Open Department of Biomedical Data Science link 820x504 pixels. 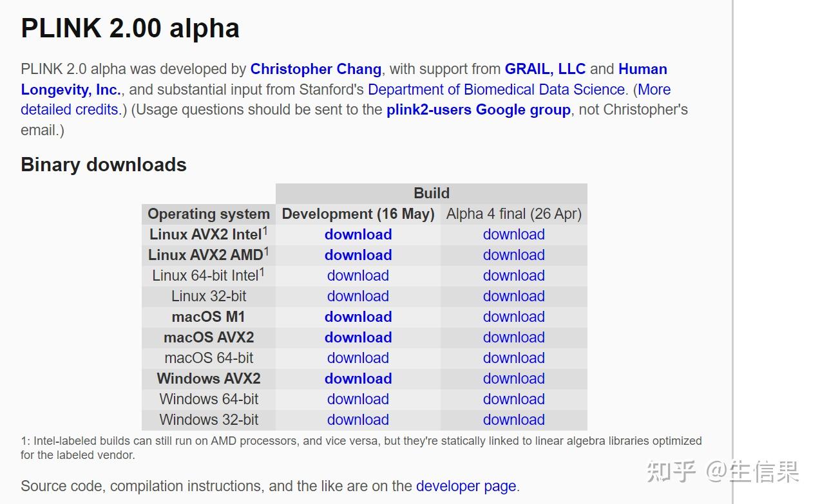pyautogui.click(x=496, y=89)
